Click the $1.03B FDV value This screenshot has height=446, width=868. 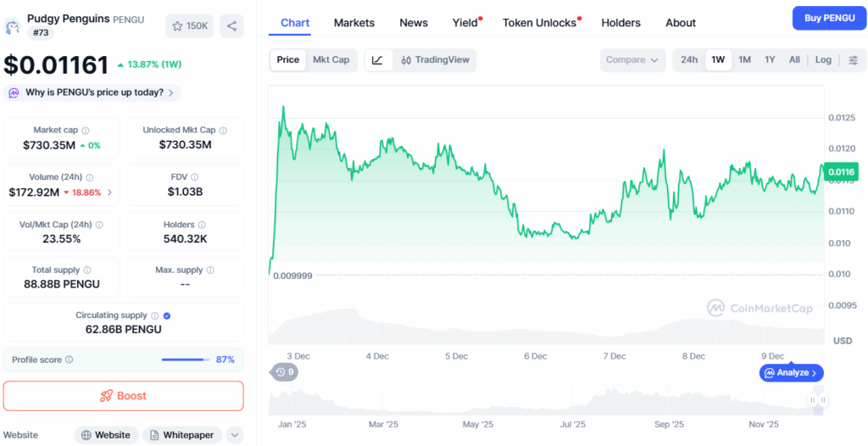186,192
